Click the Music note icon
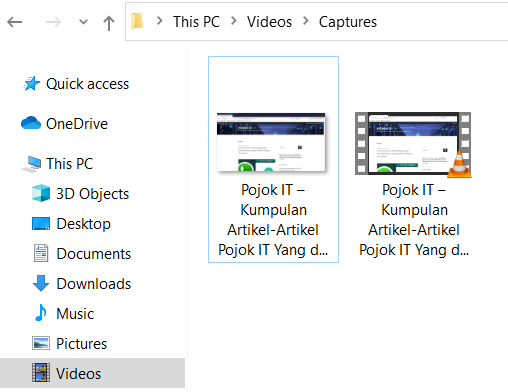Screen dimensions: 508x392 pos(41,313)
